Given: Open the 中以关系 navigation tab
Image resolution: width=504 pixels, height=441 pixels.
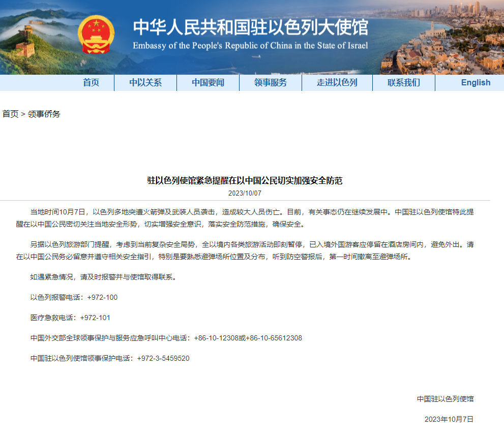Looking at the screenshot, I should (x=145, y=83).
